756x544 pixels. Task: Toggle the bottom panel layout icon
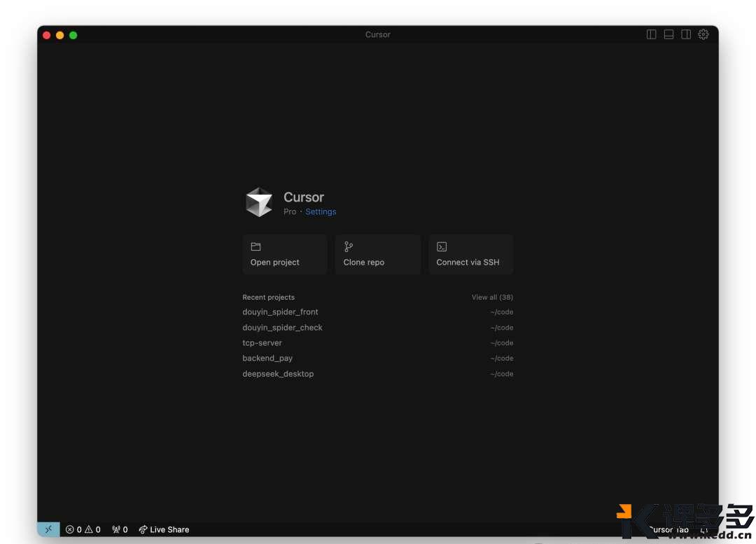tap(668, 34)
